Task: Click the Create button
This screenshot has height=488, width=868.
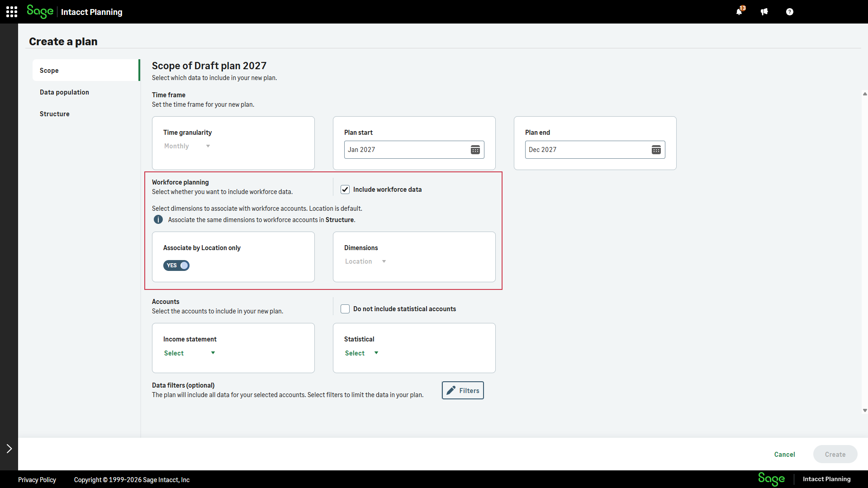Action: point(835,455)
